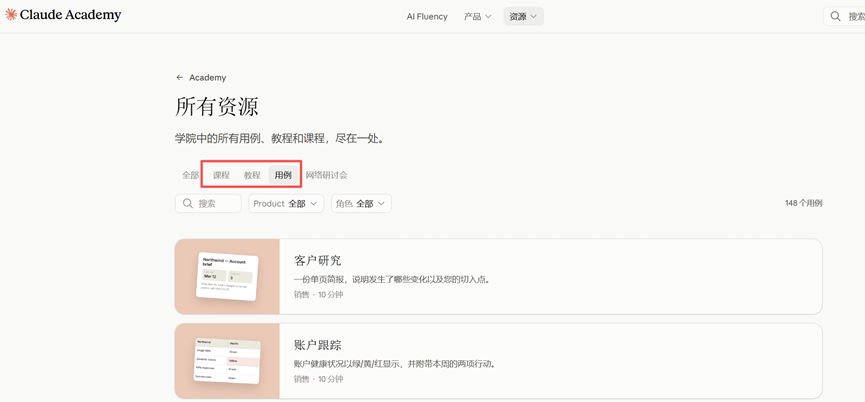Click the description text of 账户跟踪
The height and width of the screenshot is (402, 865).
(x=394, y=365)
